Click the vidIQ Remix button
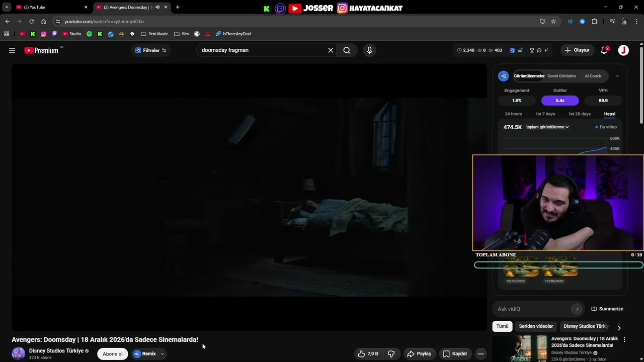Viewport: 644px width, 362px height. point(145,354)
